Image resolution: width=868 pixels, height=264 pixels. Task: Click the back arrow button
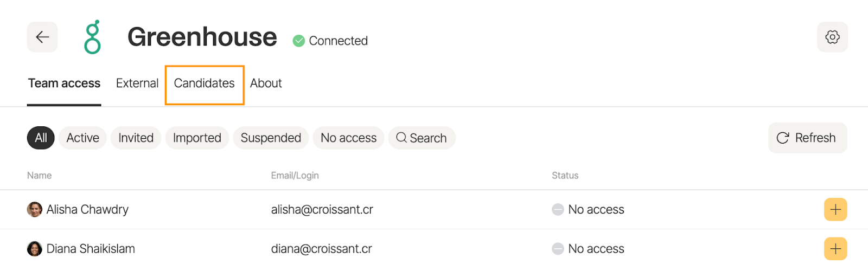[x=42, y=37]
